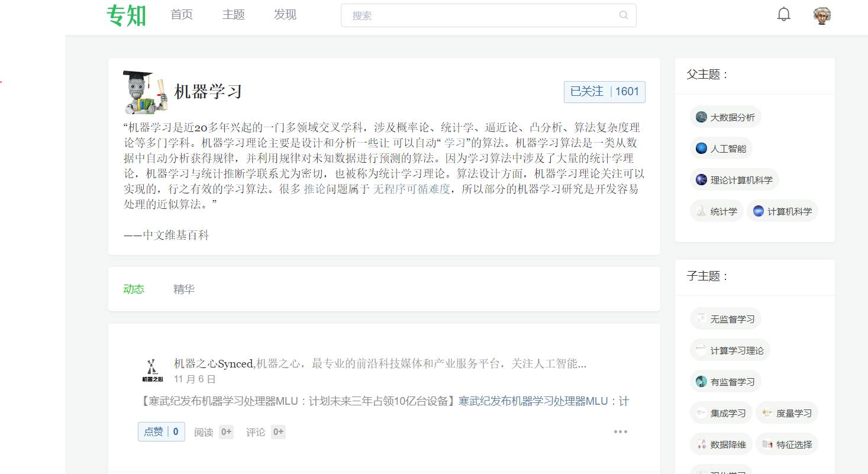This screenshot has width=868, height=474.
Task: Open the 推论 link in description
Action: [x=314, y=189]
